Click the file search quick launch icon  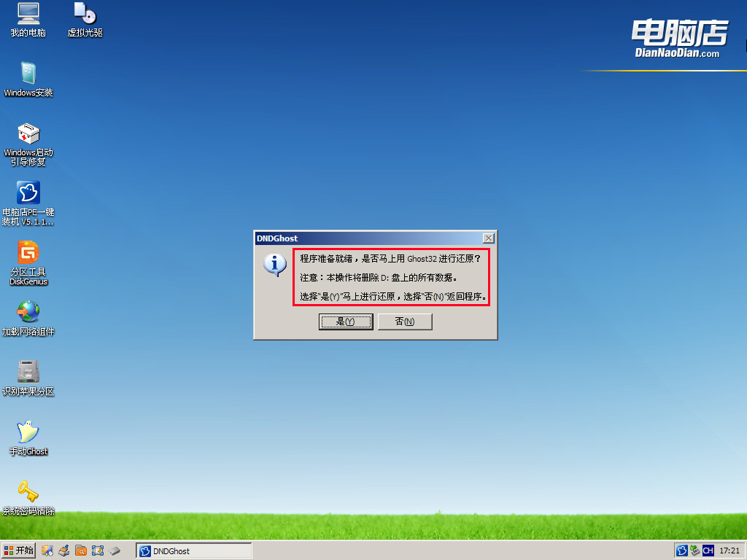pyautogui.click(x=80, y=551)
